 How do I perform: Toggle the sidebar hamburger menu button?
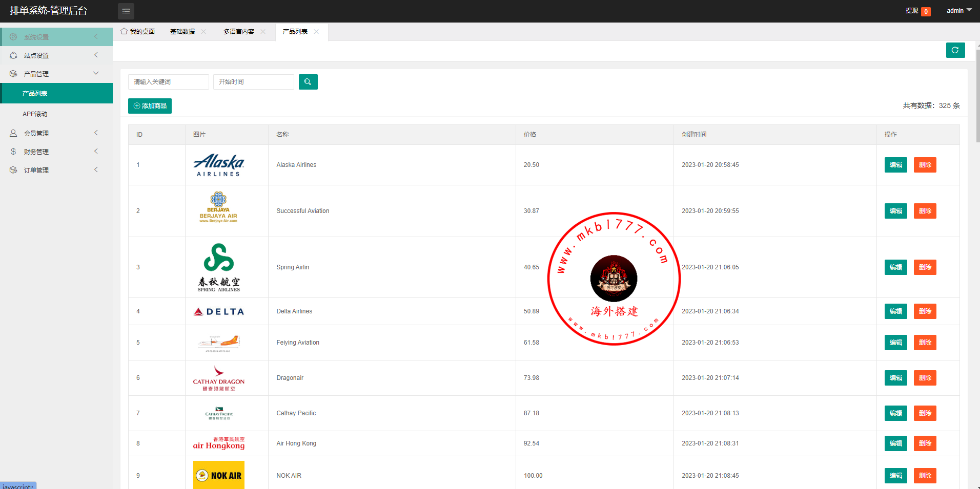tap(126, 11)
